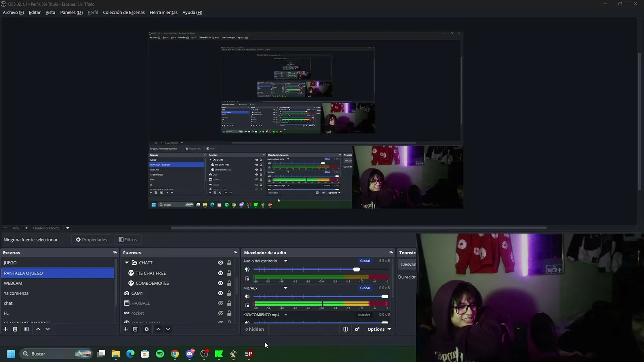Image resolution: width=644 pixels, height=362 pixels.
Task: Open the Paneles menu
Action: pos(71,12)
